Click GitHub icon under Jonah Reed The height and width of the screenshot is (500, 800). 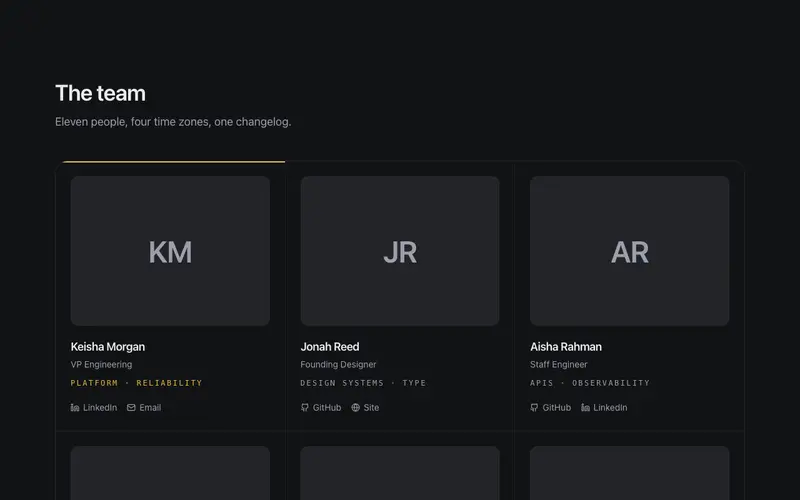pyautogui.click(x=305, y=408)
